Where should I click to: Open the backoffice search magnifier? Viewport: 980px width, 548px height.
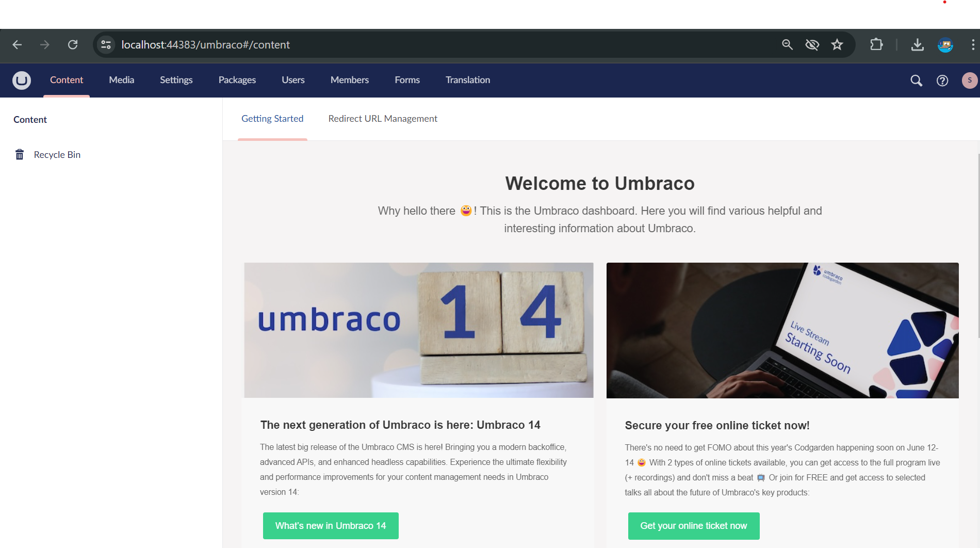pyautogui.click(x=916, y=80)
